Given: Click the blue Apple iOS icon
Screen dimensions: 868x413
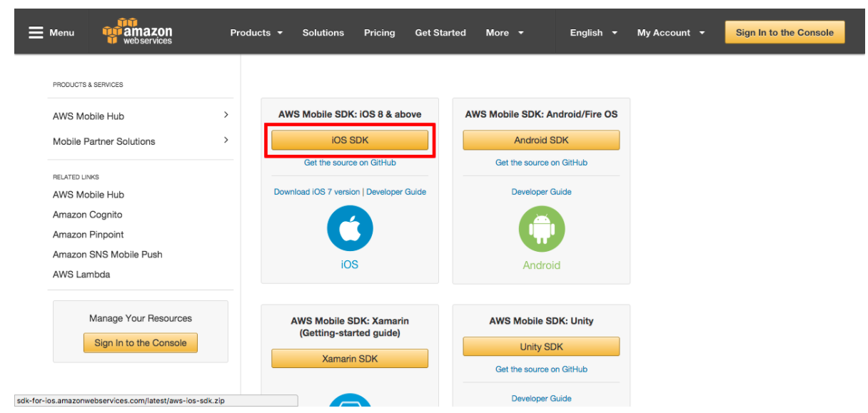Looking at the screenshot, I should [350, 228].
